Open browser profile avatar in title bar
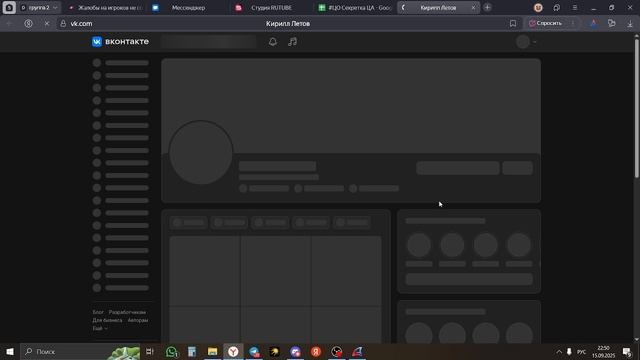The width and height of the screenshot is (640, 360). pos(538,7)
